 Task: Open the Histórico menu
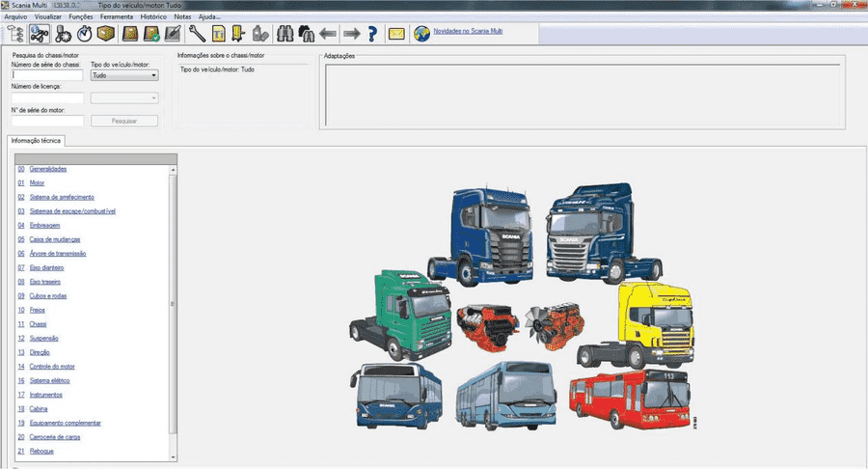click(x=153, y=17)
